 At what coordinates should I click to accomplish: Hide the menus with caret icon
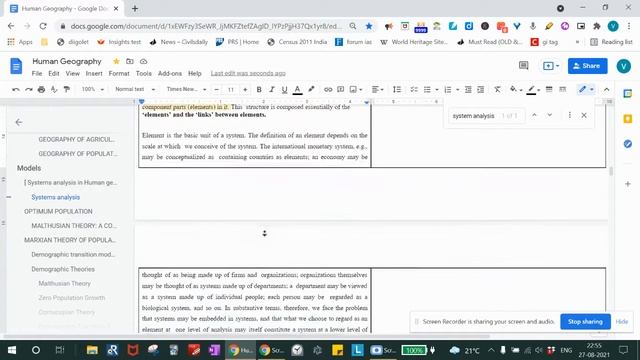click(x=607, y=89)
